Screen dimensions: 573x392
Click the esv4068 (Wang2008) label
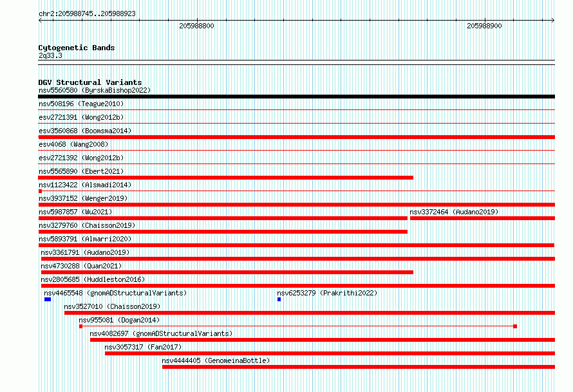(73, 144)
